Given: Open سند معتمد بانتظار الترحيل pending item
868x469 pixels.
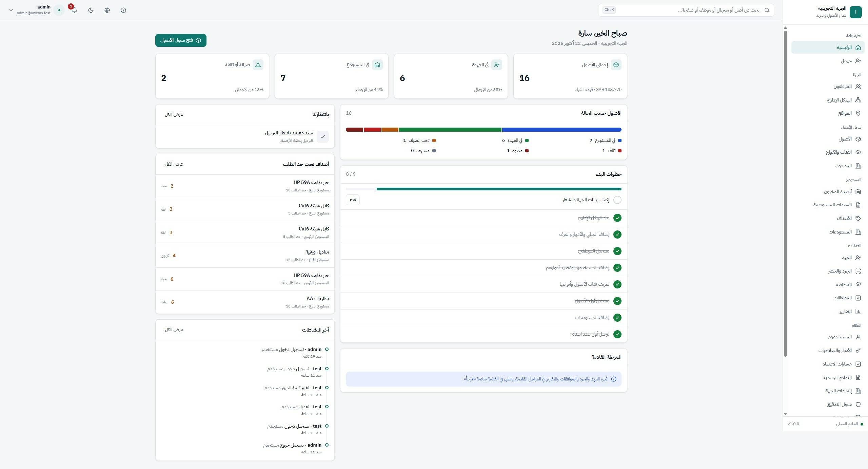Looking at the screenshot, I should [x=245, y=137].
